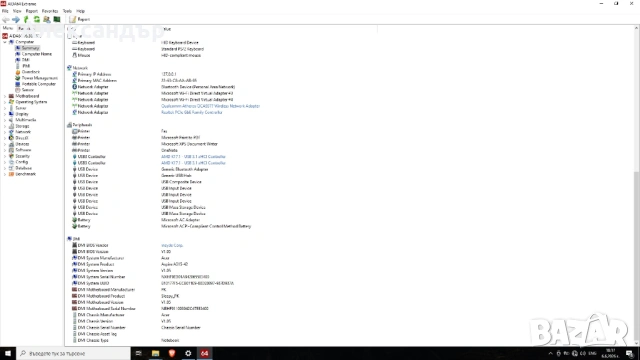Open the Insyde Corp. BIOS vendor link
Image resolution: width=640 pixels, height=360 pixels.
tap(172, 245)
